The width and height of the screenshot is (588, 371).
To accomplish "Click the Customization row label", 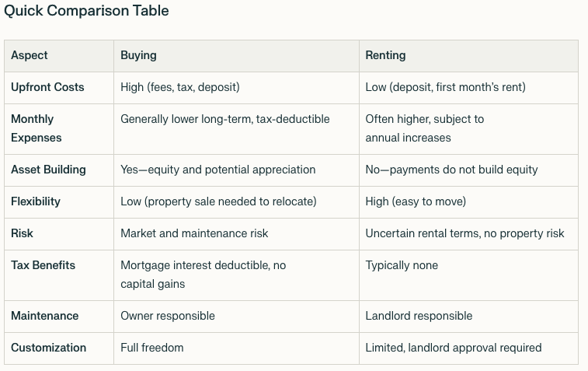I will (49, 348).
